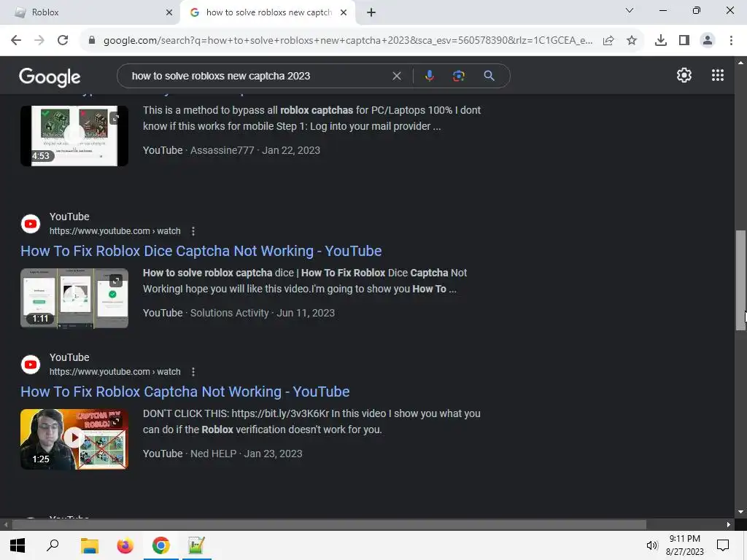Bookmark this page with the star icon

pos(632,41)
